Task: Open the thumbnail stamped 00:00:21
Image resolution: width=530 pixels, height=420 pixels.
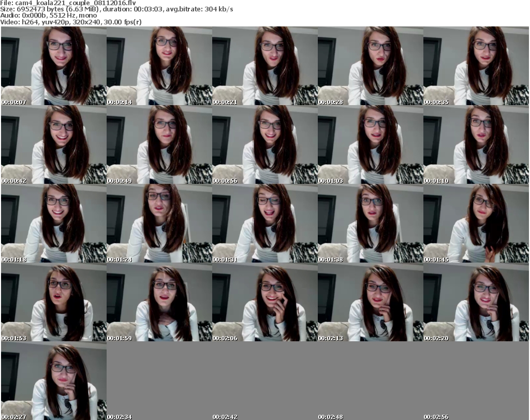Action: (x=264, y=66)
